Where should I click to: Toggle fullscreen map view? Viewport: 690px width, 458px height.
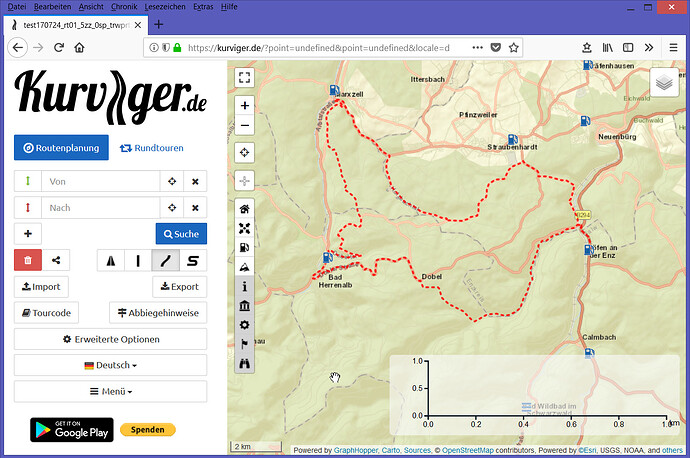244,78
